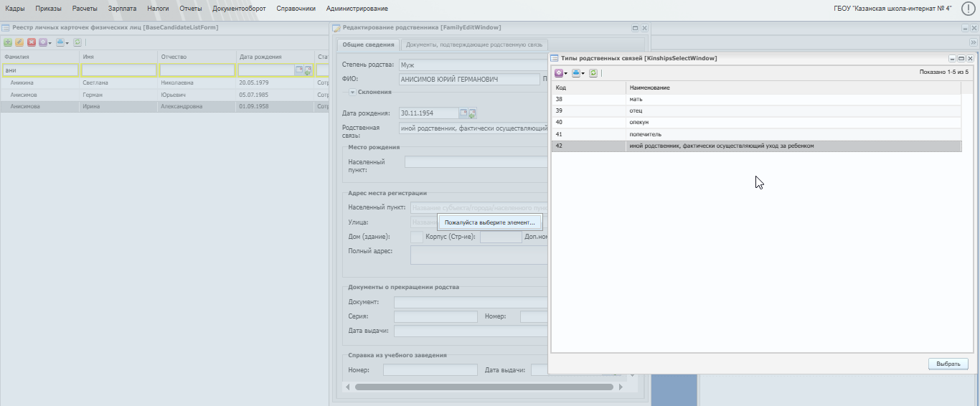Select the отец row in kinship list
Viewport: 980px width, 406px height.
pos(756,110)
